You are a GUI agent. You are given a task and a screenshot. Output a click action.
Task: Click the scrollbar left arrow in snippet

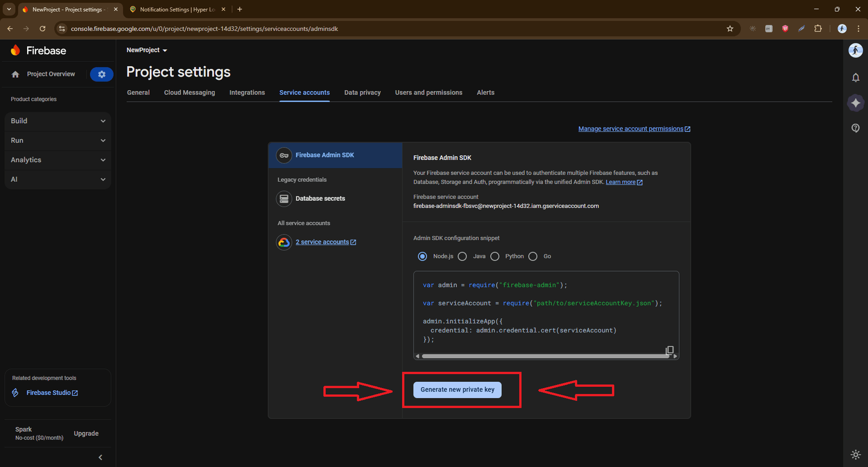[417, 356]
